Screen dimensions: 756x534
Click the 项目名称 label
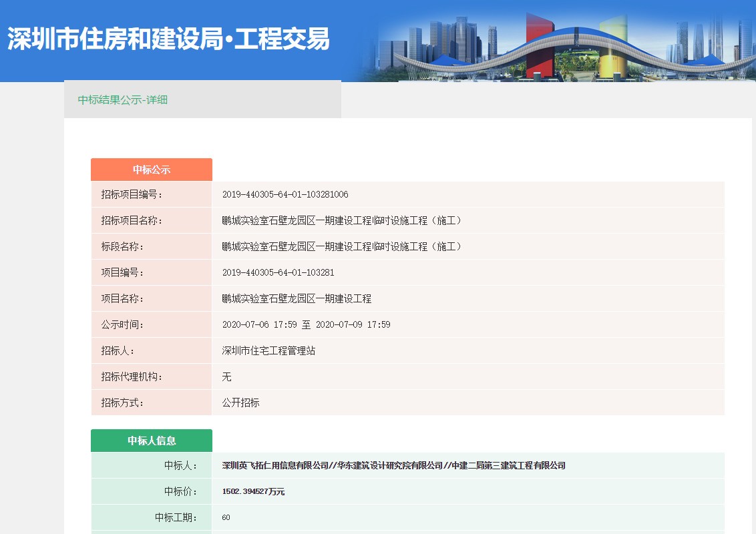(122, 298)
